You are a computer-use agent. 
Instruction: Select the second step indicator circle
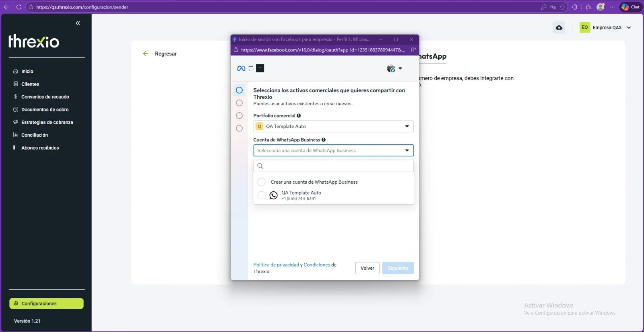click(239, 103)
